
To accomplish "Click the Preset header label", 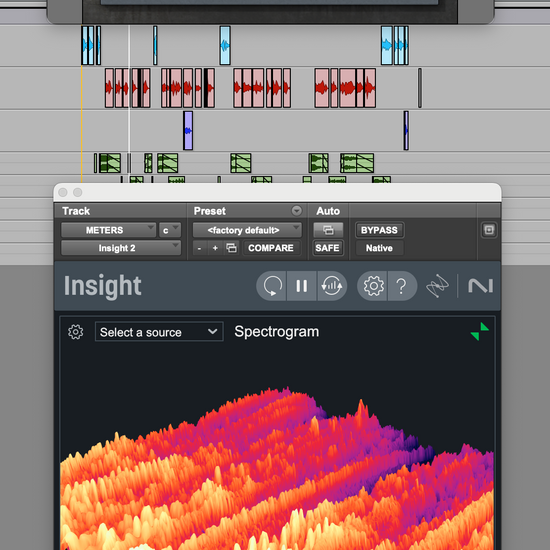I will [x=210, y=211].
